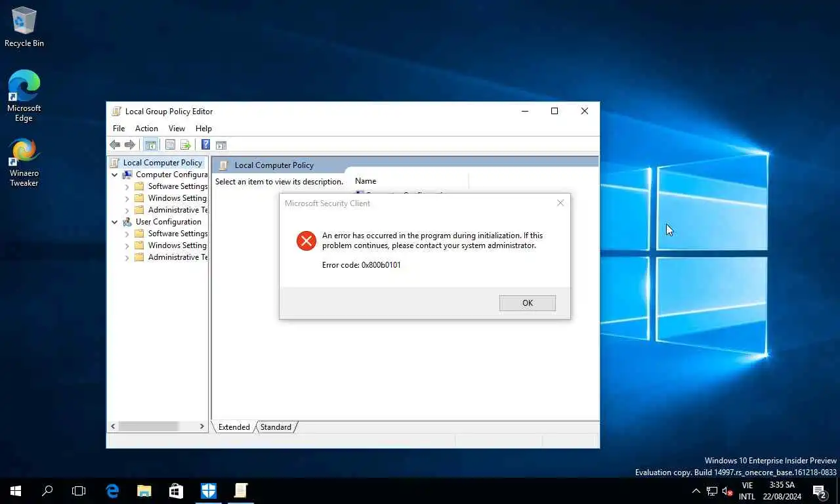The height and width of the screenshot is (504, 840).
Task: Collapse the Computer Configuration node
Action: [115, 175]
